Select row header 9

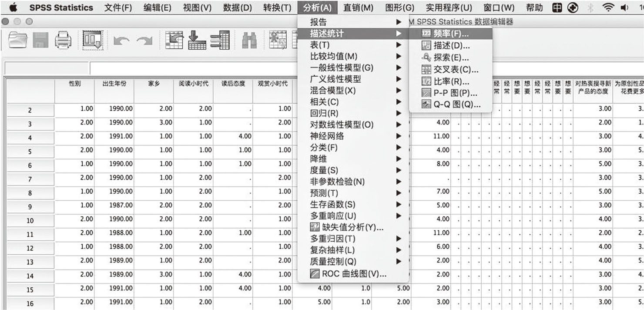[30, 207]
